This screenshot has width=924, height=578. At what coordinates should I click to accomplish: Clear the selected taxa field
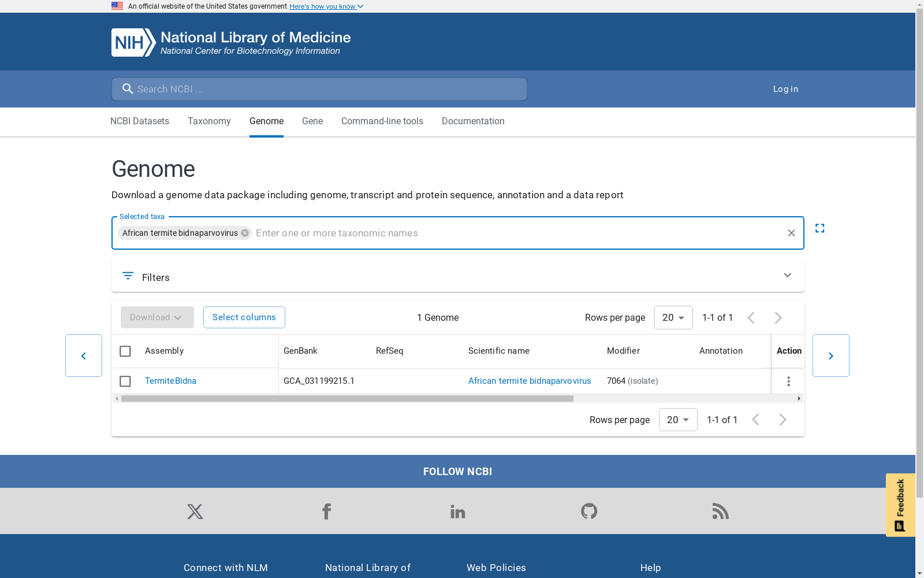pos(791,233)
